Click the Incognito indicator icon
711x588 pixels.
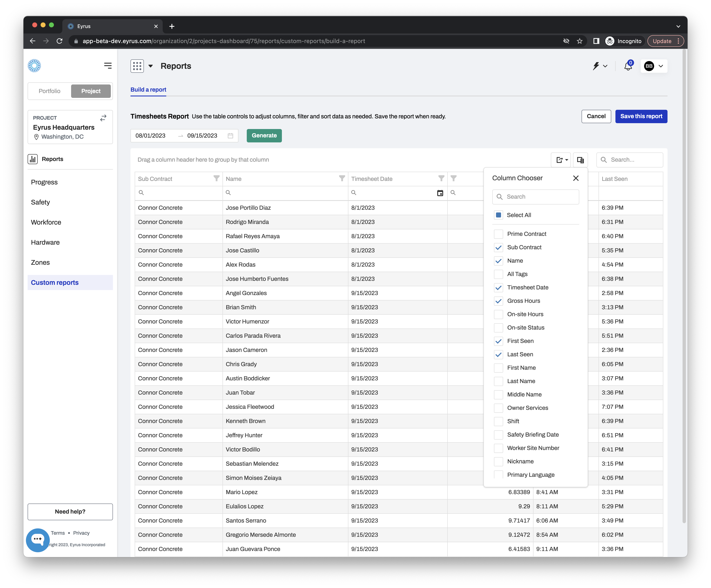point(609,41)
